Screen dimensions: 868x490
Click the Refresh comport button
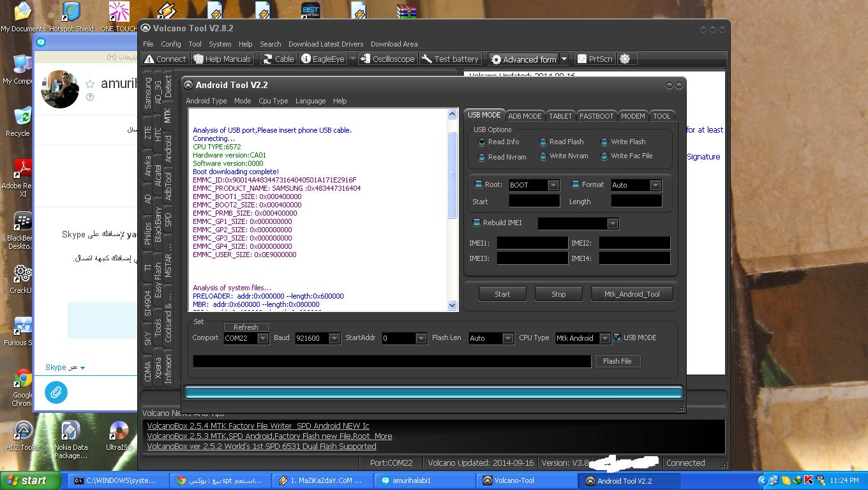point(246,327)
